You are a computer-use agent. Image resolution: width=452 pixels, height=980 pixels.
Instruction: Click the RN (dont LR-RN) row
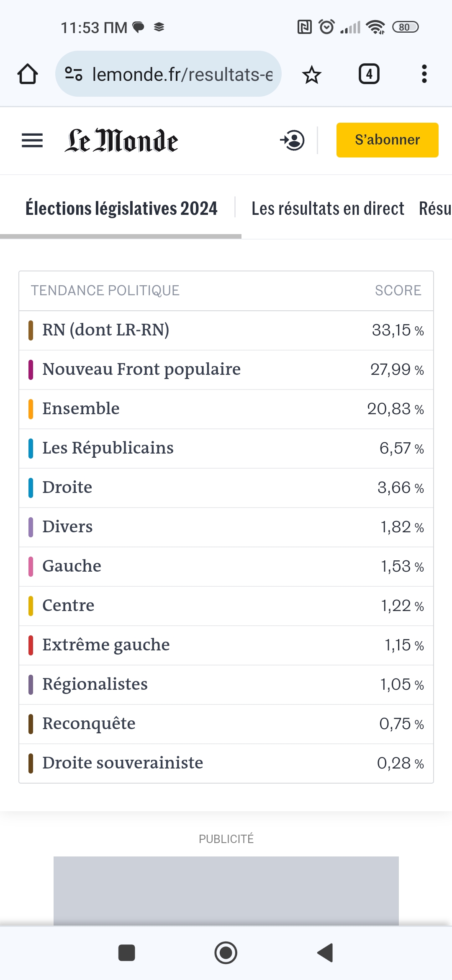pos(226,330)
